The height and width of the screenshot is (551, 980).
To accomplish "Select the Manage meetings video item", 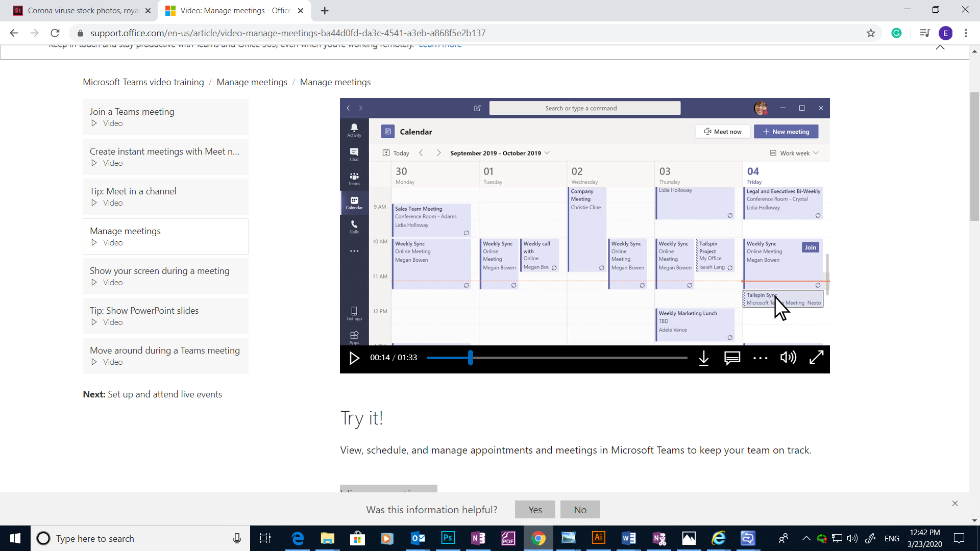I will (165, 236).
